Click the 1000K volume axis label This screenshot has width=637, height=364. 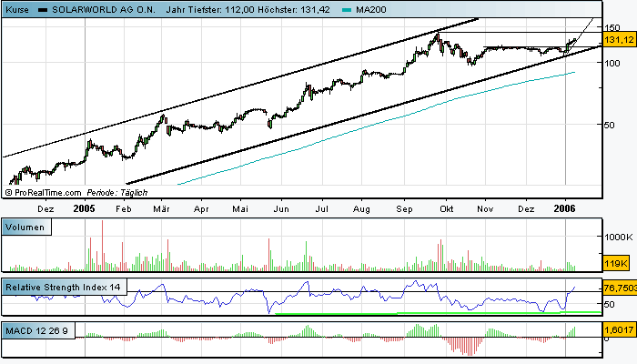619,238
